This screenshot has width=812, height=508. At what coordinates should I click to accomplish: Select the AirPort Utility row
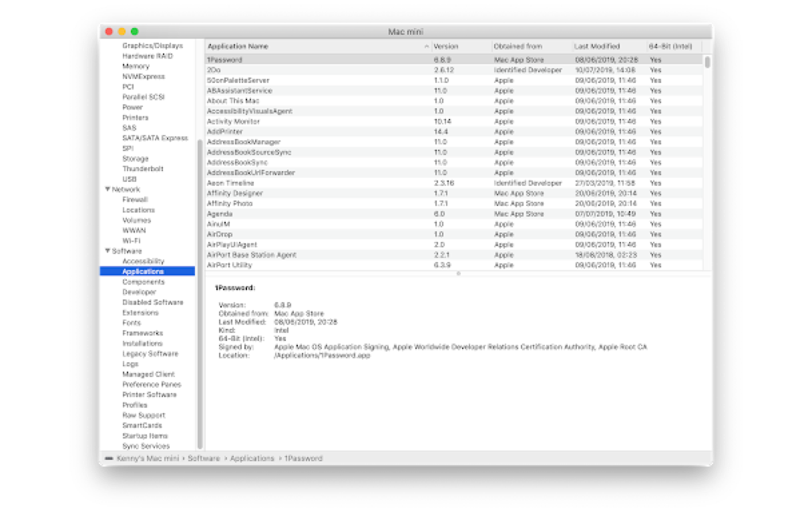pyautogui.click(x=453, y=265)
